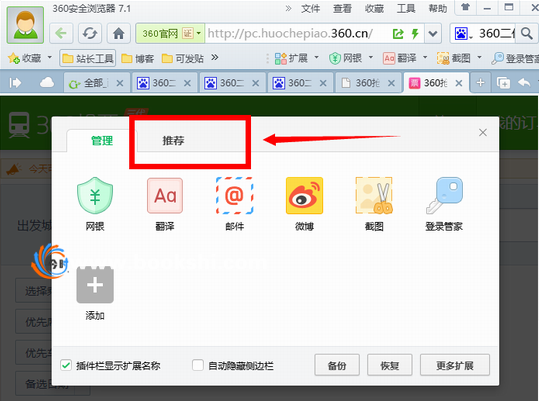Click the 更多扩展 button
Screen dimensions: 539x401
point(455,365)
